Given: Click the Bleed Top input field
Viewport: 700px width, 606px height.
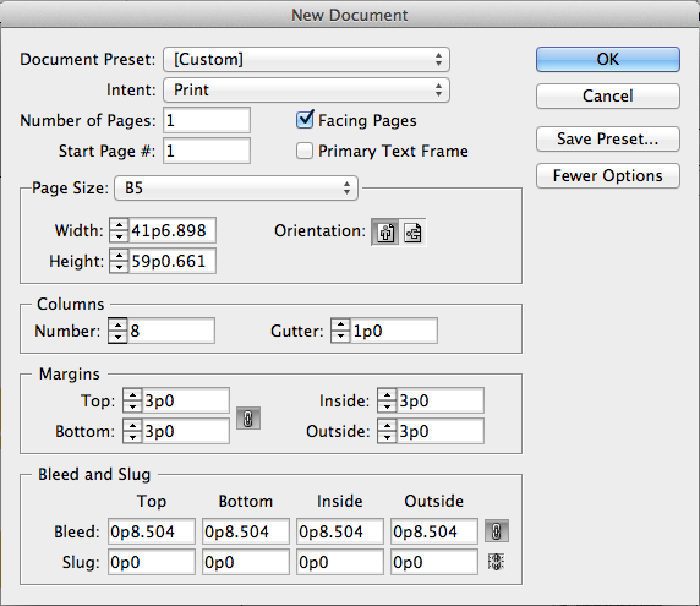Looking at the screenshot, I should pyautogui.click(x=152, y=531).
